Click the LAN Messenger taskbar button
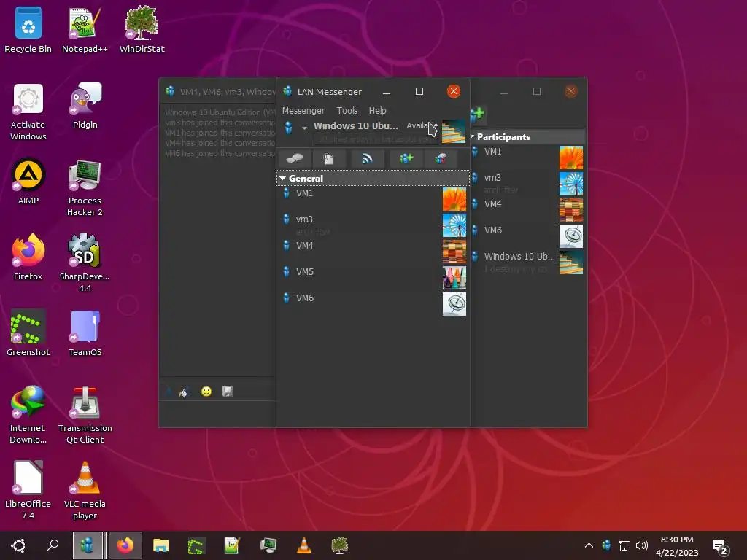Screen dimensions: 747x560 pos(88,545)
